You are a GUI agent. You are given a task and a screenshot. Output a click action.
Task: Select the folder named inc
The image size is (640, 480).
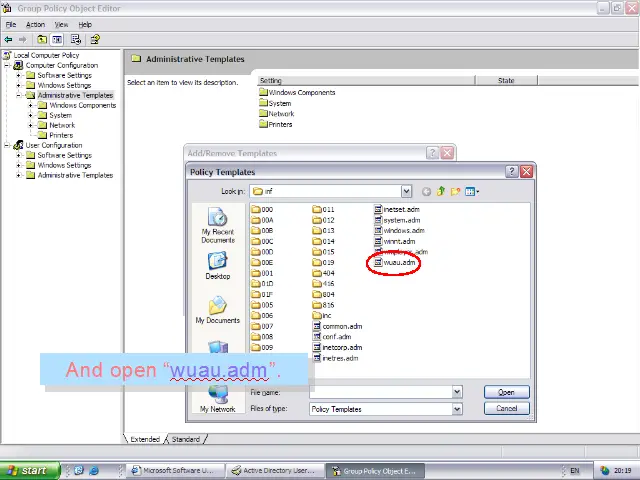tap(322, 316)
